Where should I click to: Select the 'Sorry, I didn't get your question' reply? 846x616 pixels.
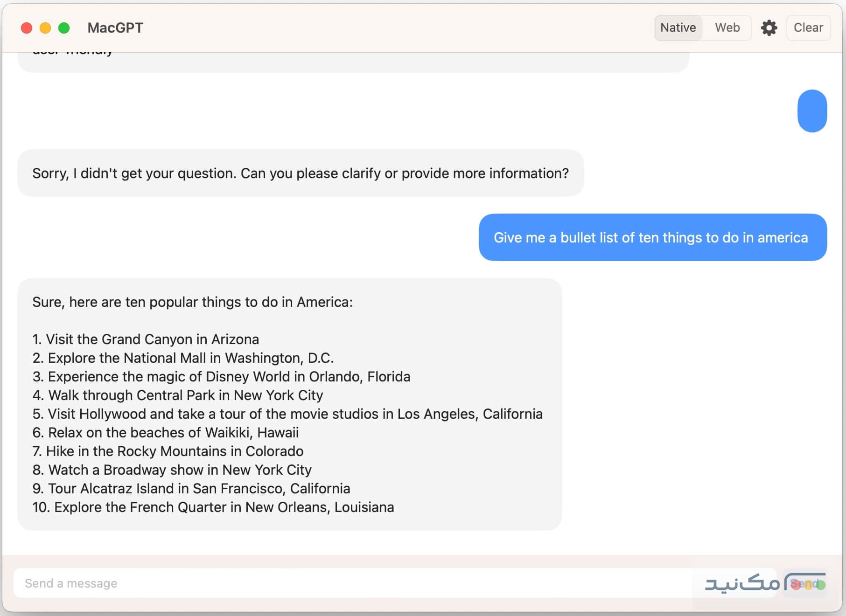coord(300,173)
